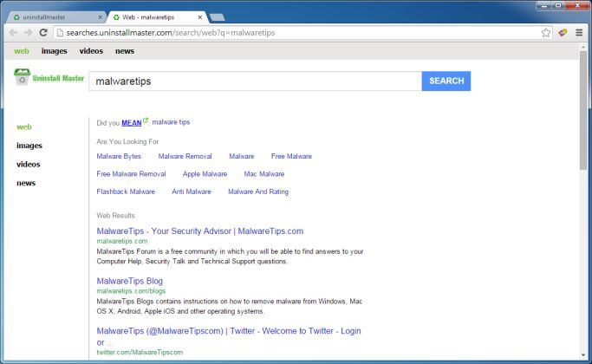Click the MEAN link
592x364 pixels.
pos(132,123)
